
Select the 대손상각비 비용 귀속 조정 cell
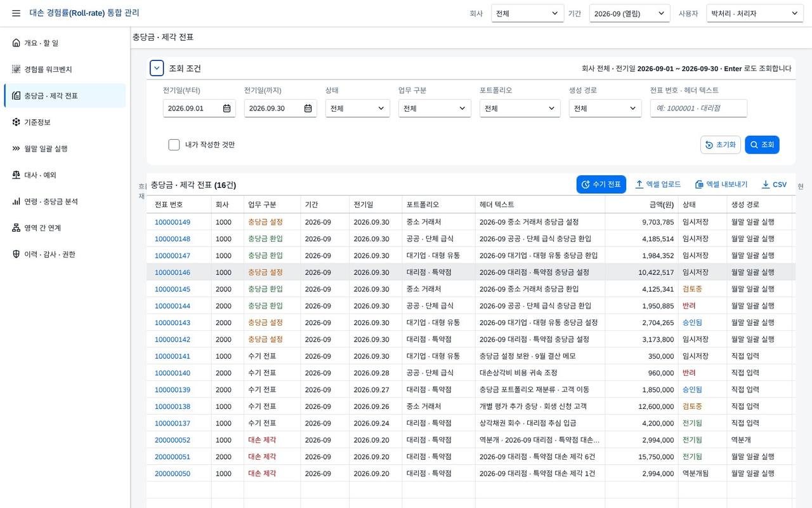[x=540, y=373]
